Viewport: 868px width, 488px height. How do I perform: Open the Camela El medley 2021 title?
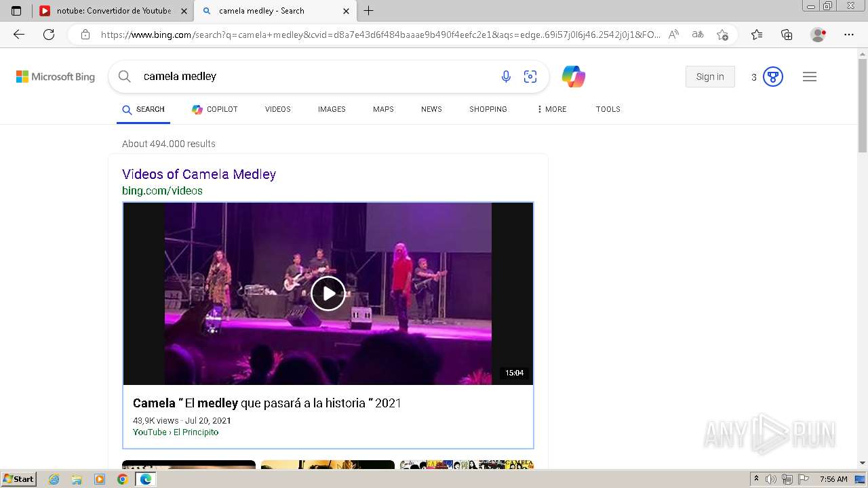(x=267, y=403)
